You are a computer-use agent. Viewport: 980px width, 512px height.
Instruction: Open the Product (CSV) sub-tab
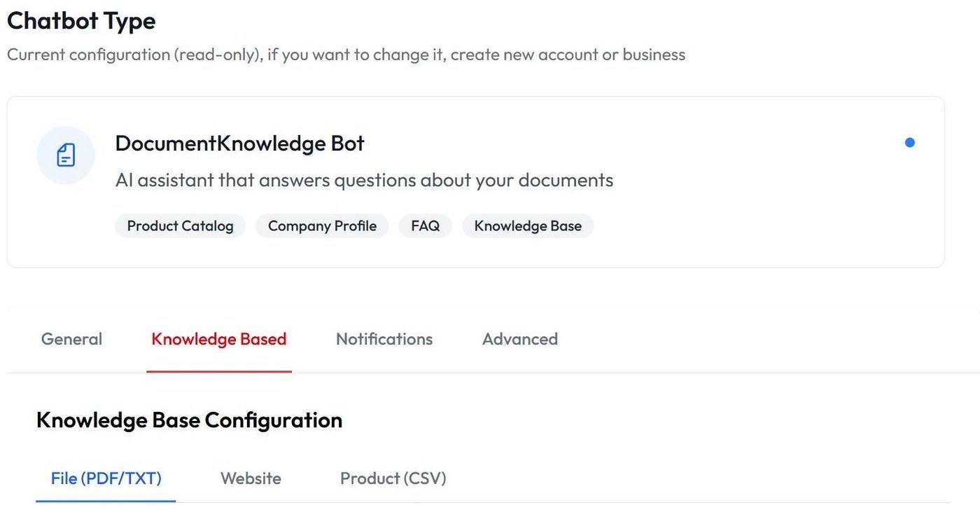[x=393, y=478]
